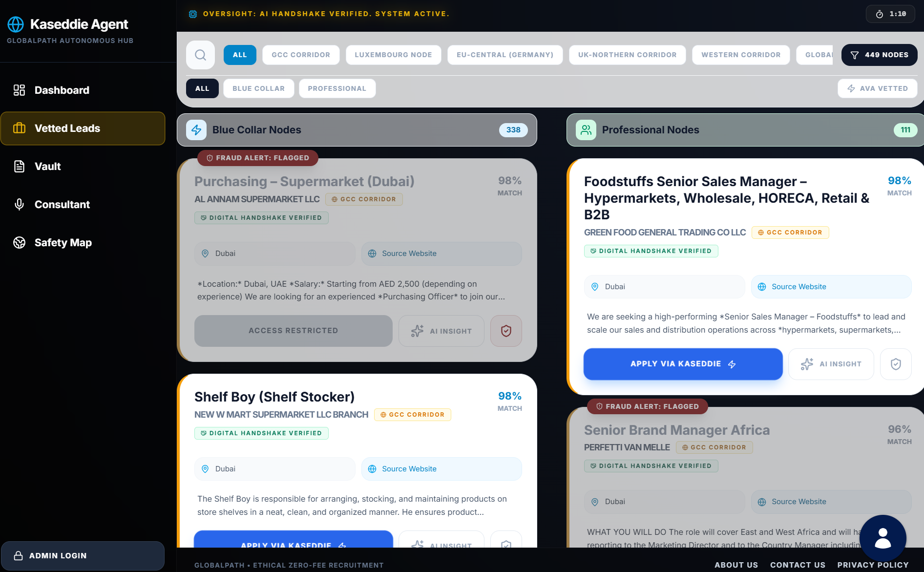Open Source Website link for Shelf Boy
Viewport: 924px width, 572px height.
(441, 469)
